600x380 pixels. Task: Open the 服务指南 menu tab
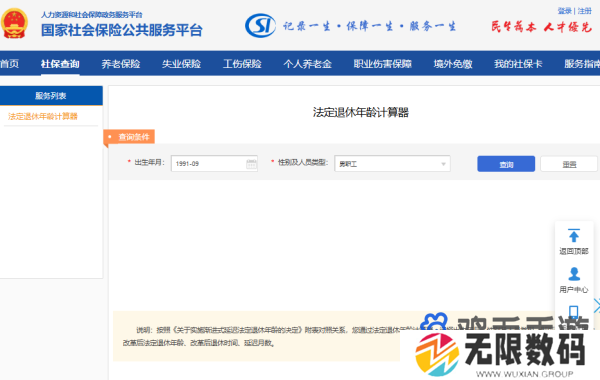(582, 64)
